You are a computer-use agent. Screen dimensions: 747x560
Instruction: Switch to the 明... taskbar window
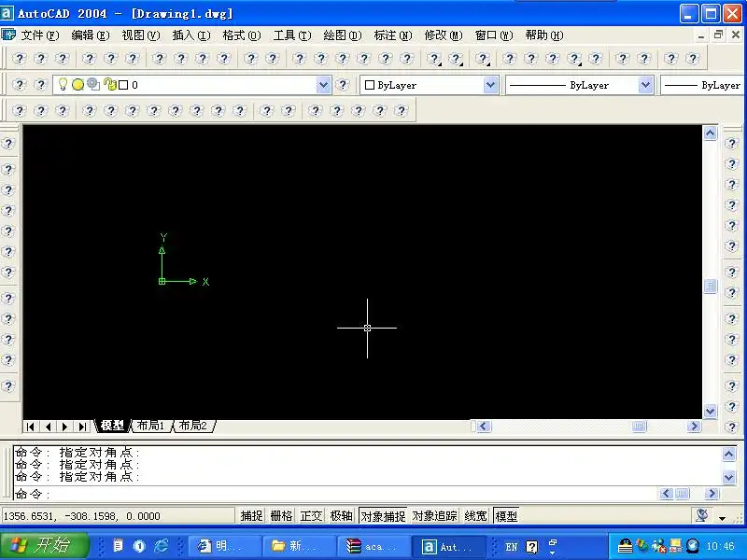coord(224,546)
